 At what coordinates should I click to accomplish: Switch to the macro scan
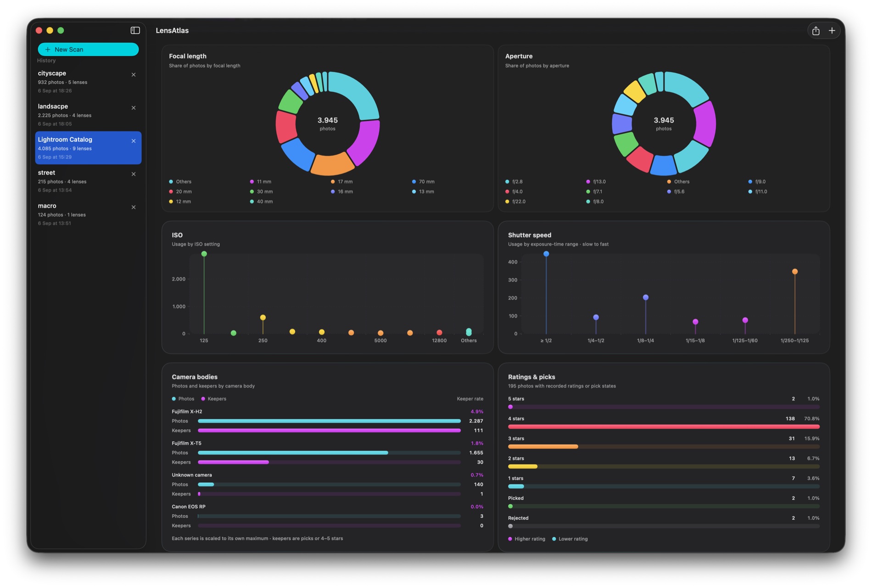pyautogui.click(x=88, y=214)
